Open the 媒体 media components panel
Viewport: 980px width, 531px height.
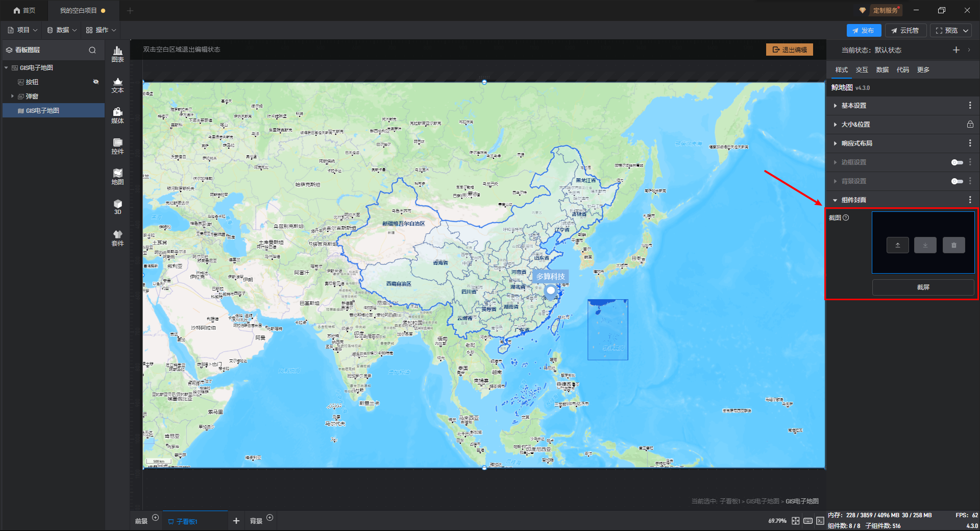pos(117,115)
